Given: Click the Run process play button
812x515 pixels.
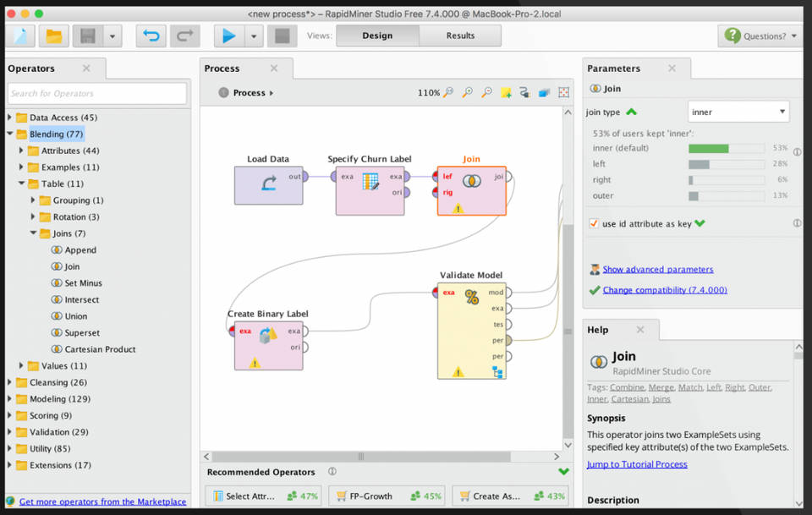Looking at the screenshot, I should [228, 36].
